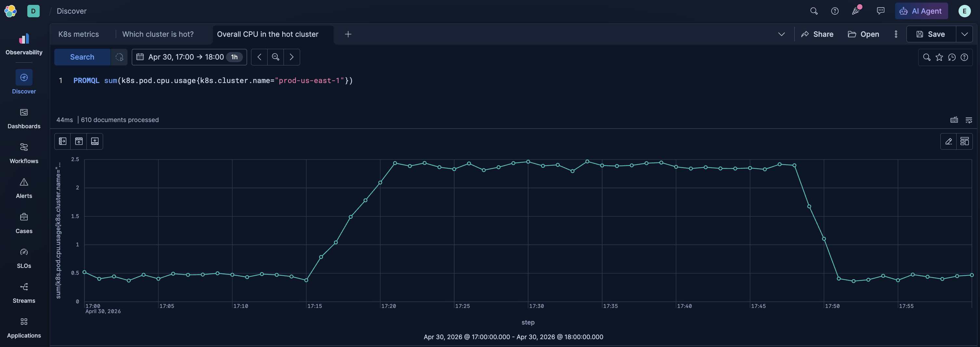The image size is (980, 347).
Task: Add a new Discover tab
Action: coord(348,34)
